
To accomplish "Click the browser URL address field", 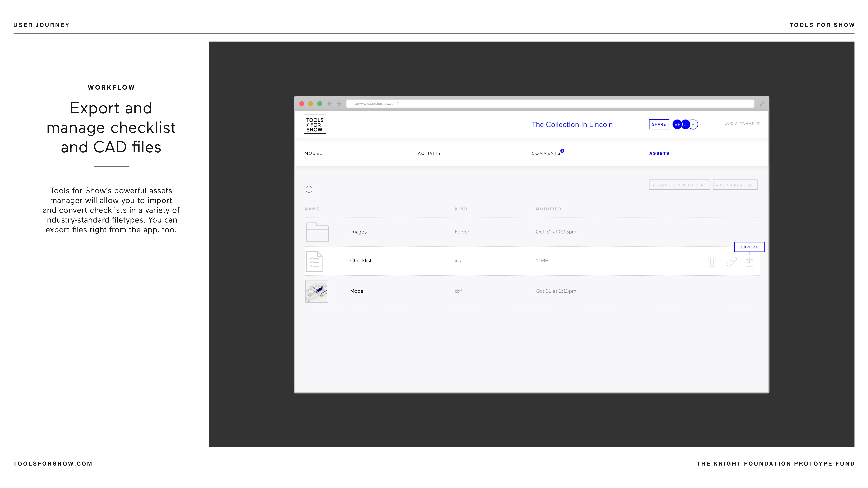I will (x=550, y=104).
